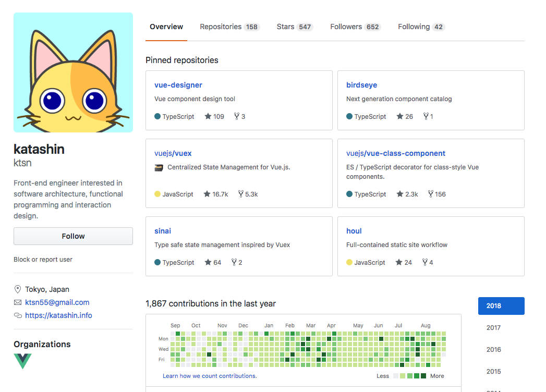Open the Stars tab
The height and width of the screenshot is (392, 546).
tap(295, 27)
